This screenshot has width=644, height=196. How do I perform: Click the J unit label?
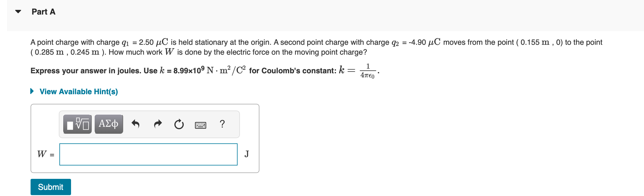[x=247, y=154]
